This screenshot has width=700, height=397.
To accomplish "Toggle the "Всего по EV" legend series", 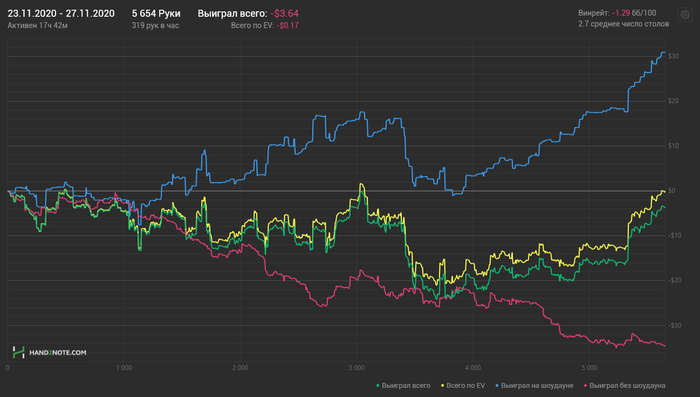I will coord(465,385).
